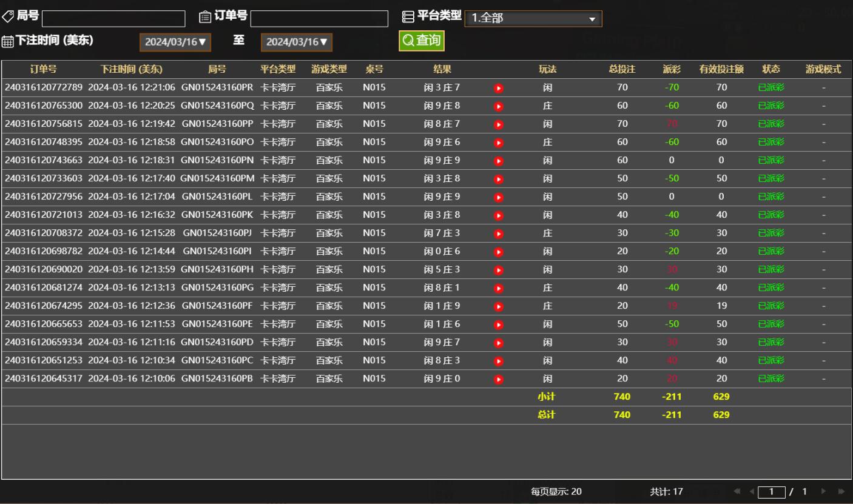
Task: Click the 查询 search button
Action: [422, 41]
